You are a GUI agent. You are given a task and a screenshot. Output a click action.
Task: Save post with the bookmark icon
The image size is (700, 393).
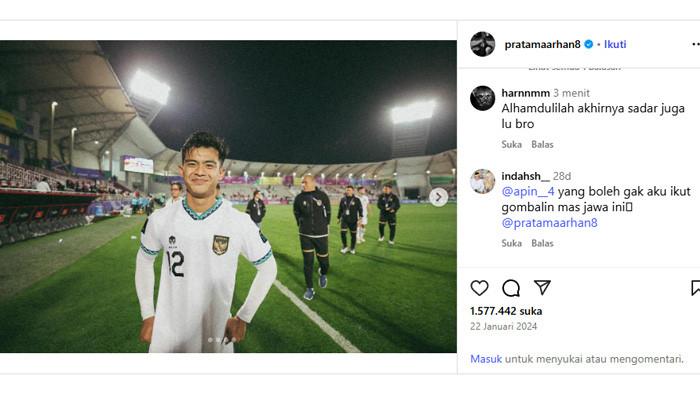(695, 288)
